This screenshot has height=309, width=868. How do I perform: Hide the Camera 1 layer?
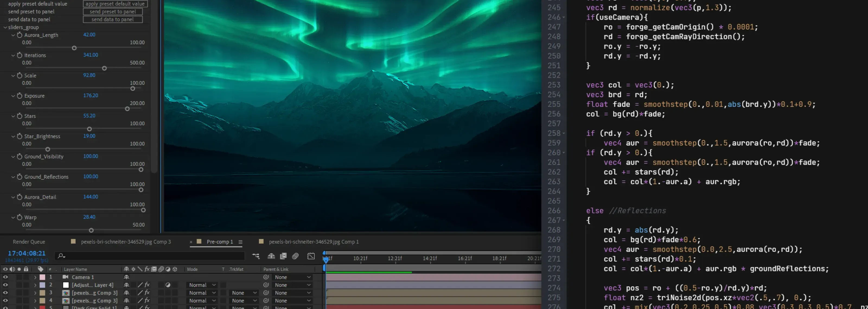pyautogui.click(x=5, y=277)
